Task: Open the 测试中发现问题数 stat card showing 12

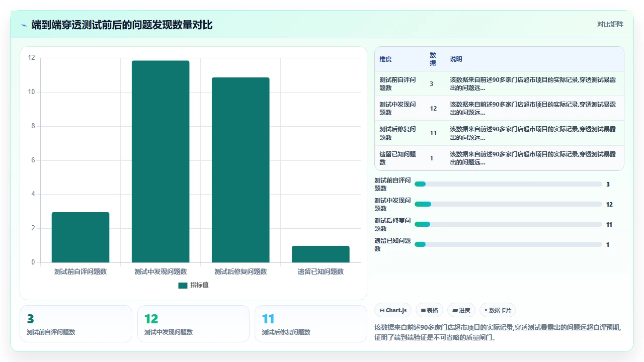Action: [x=193, y=324]
